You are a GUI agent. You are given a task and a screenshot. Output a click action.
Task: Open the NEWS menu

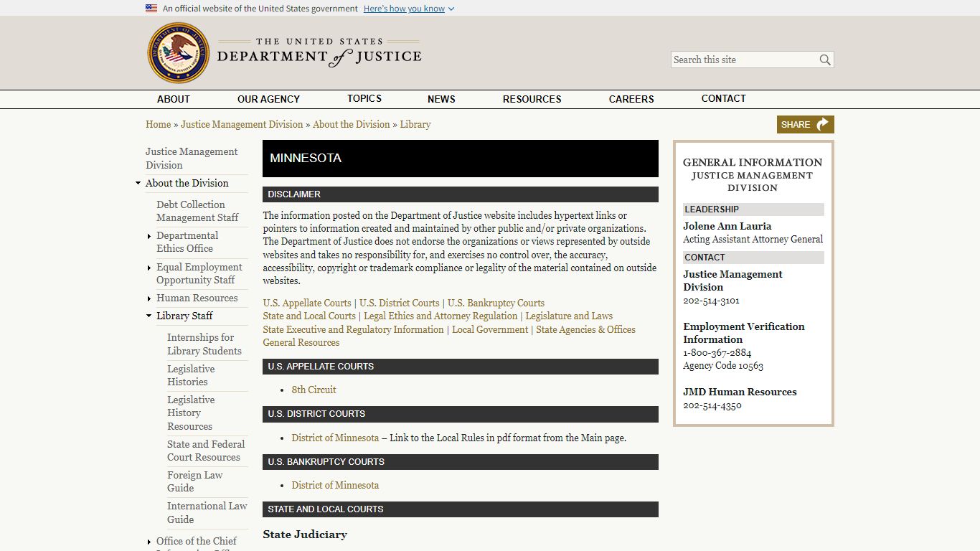[441, 99]
